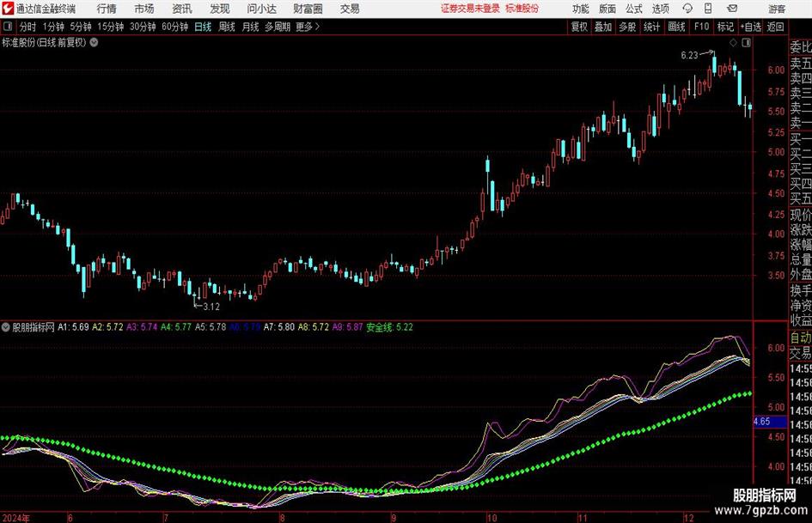Click indicator value A8: 5.72

pos(314,327)
